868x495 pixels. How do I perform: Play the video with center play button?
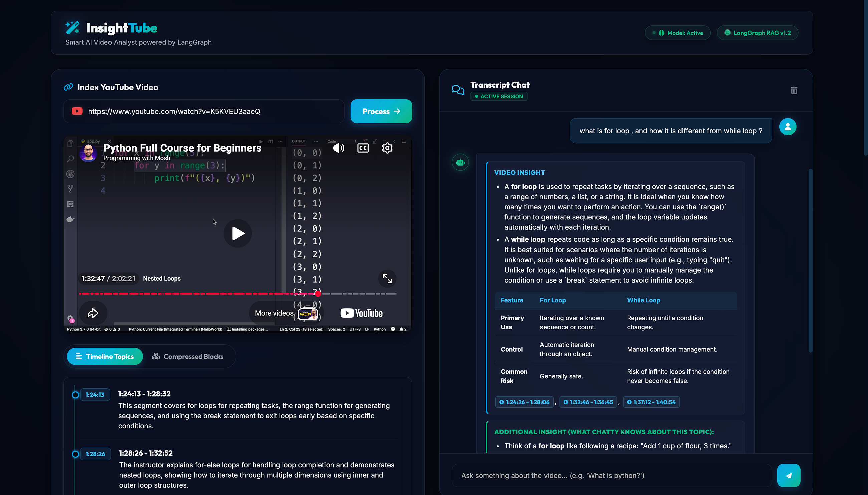click(x=238, y=233)
